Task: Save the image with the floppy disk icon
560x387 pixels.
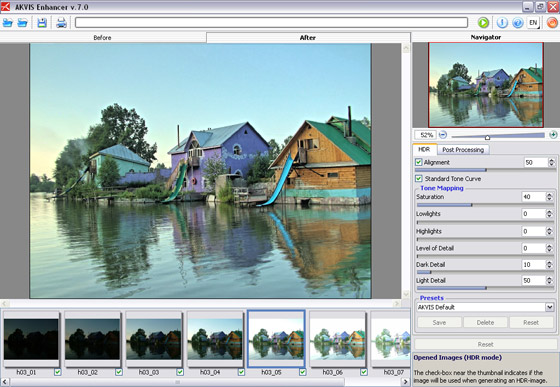Action: (x=42, y=23)
